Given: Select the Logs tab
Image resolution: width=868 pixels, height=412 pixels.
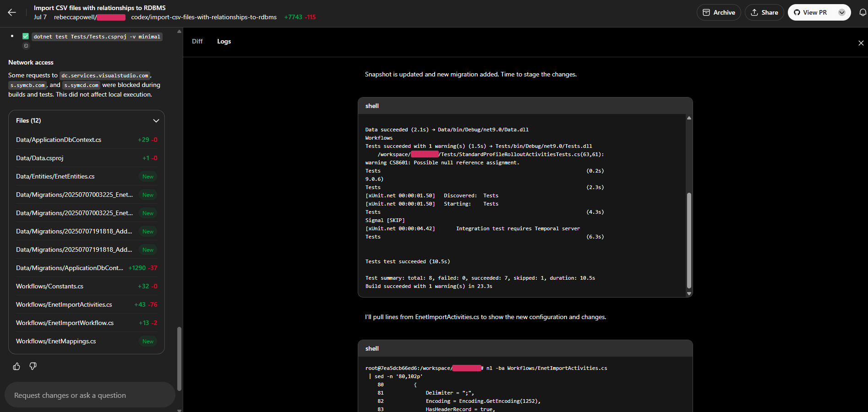Looking at the screenshot, I should [224, 41].
